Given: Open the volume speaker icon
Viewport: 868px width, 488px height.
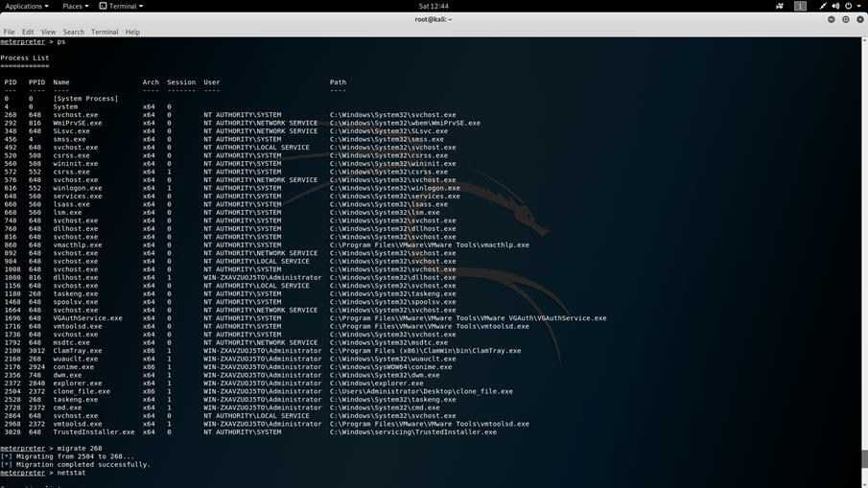Looking at the screenshot, I should (835, 6).
